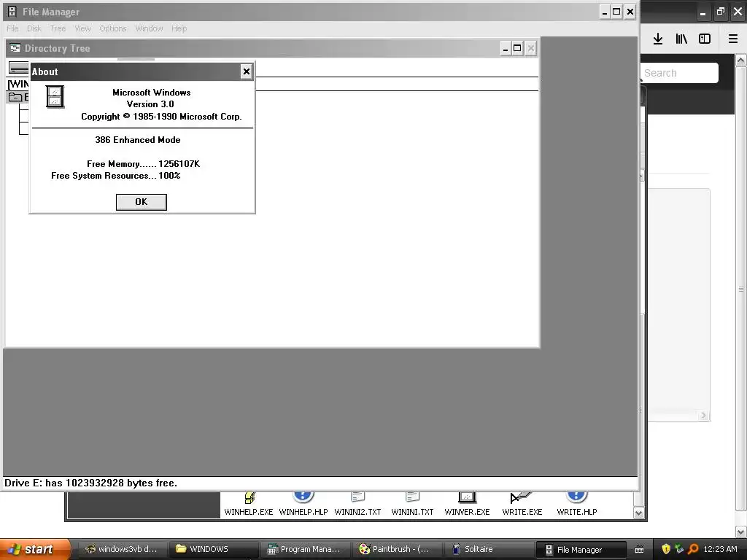Click the Free System Resources line
Screen dimensions: 747x560
click(x=116, y=176)
